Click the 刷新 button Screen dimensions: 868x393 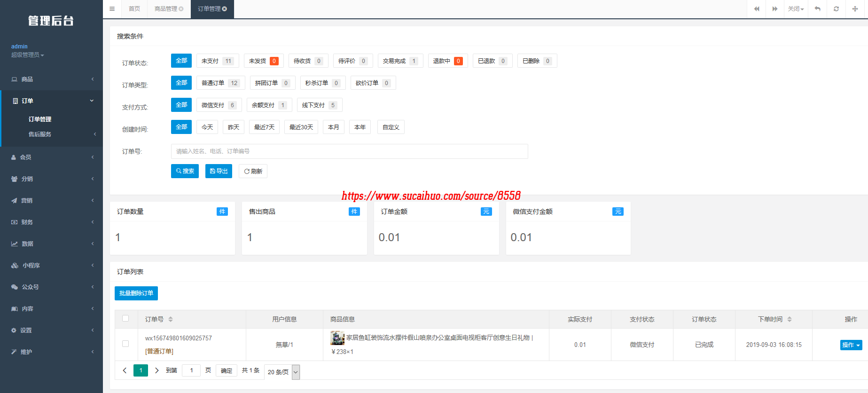tap(253, 171)
